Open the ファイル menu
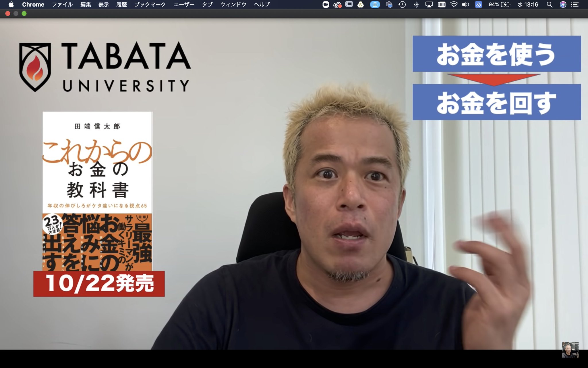The image size is (588, 368). pyautogui.click(x=62, y=4)
